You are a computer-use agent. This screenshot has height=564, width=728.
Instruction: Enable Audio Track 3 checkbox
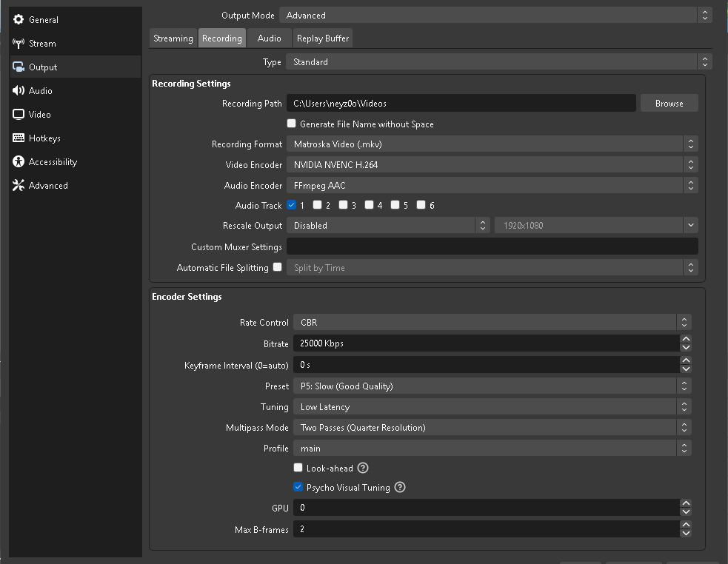343,205
